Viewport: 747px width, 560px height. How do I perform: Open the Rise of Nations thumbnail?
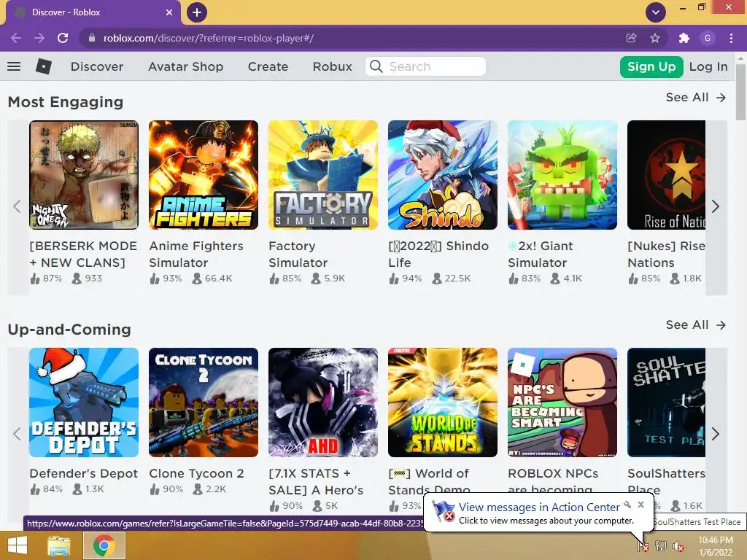[667, 175]
